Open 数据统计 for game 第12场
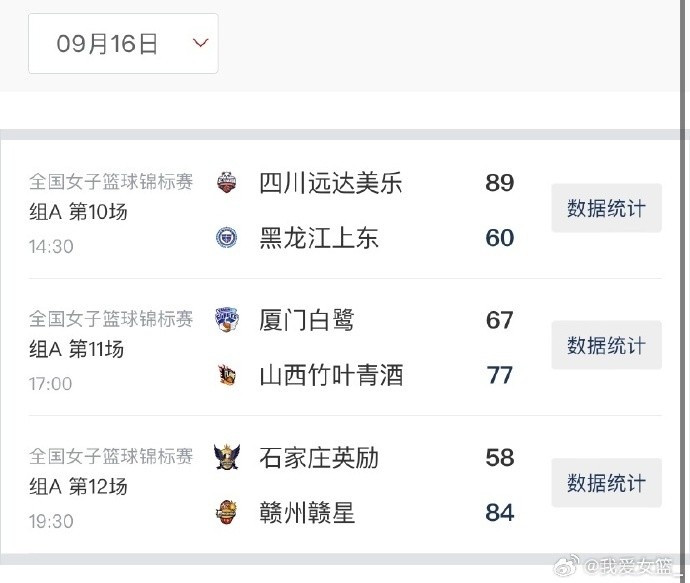Screen dimensions: 690x583 [606, 483]
